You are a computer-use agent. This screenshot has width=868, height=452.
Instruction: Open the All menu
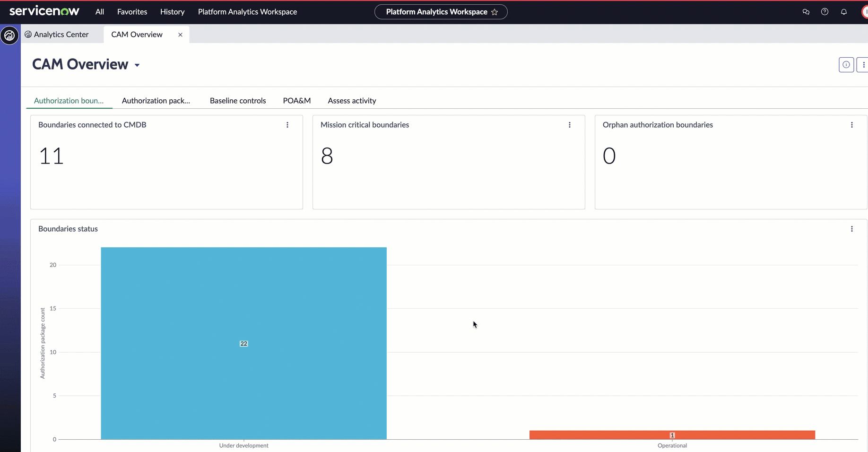99,12
